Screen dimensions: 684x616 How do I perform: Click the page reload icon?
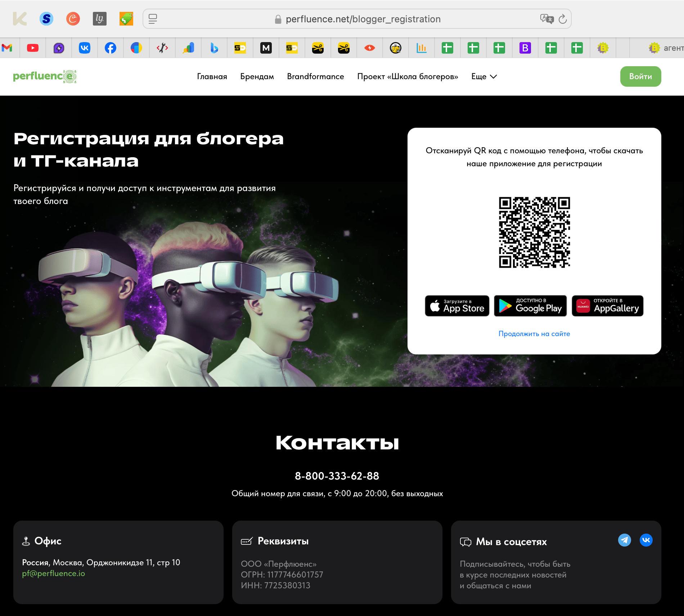point(563,19)
